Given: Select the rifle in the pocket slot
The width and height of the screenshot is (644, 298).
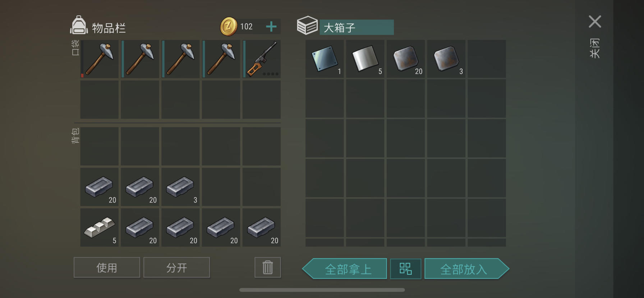Looking at the screenshot, I should (x=262, y=59).
